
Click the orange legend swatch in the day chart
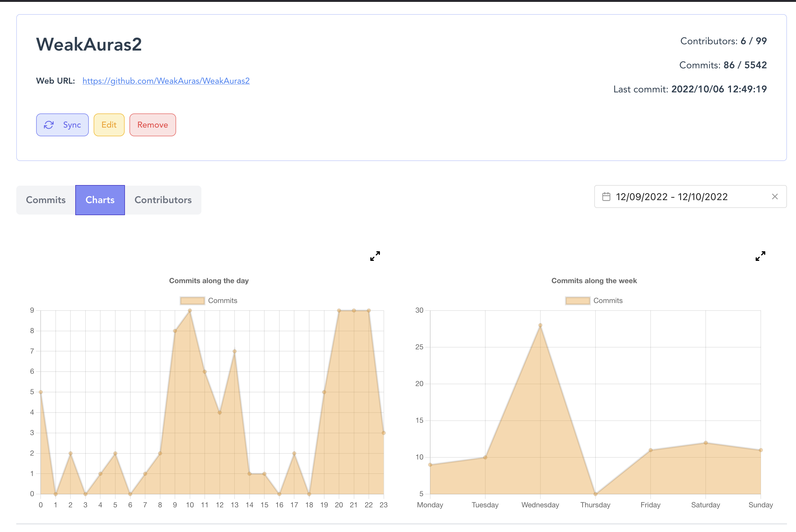tap(192, 301)
